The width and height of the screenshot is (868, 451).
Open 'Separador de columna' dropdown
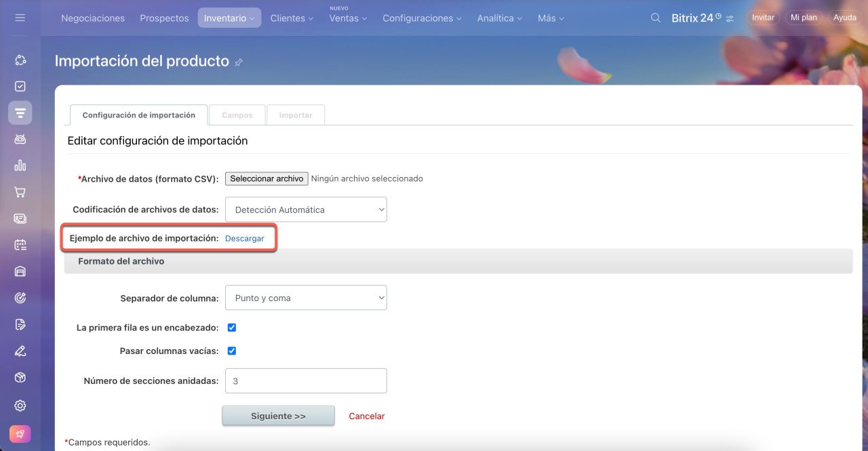coord(306,298)
